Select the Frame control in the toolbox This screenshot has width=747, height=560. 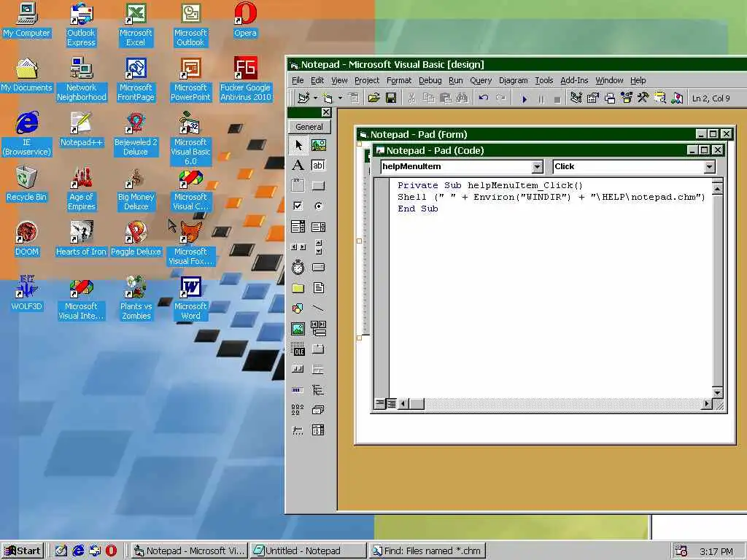tap(298, 185)
